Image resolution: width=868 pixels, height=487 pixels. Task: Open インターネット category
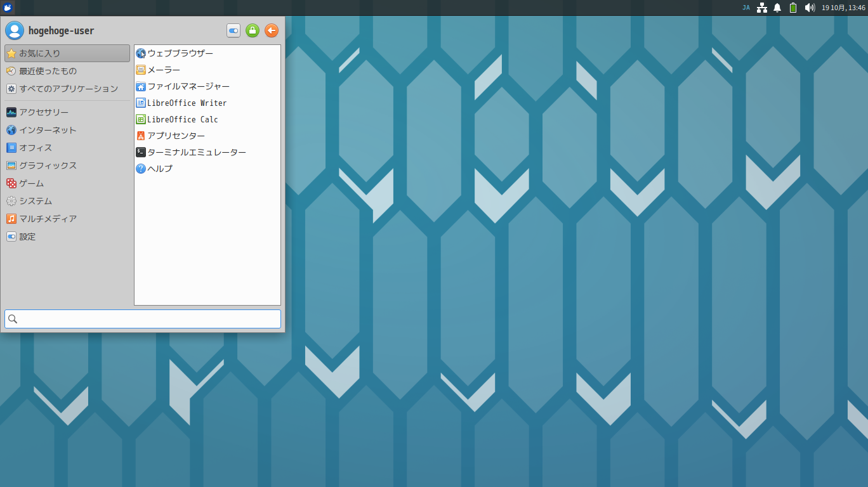pyautogui.click(x=67, y=130)
